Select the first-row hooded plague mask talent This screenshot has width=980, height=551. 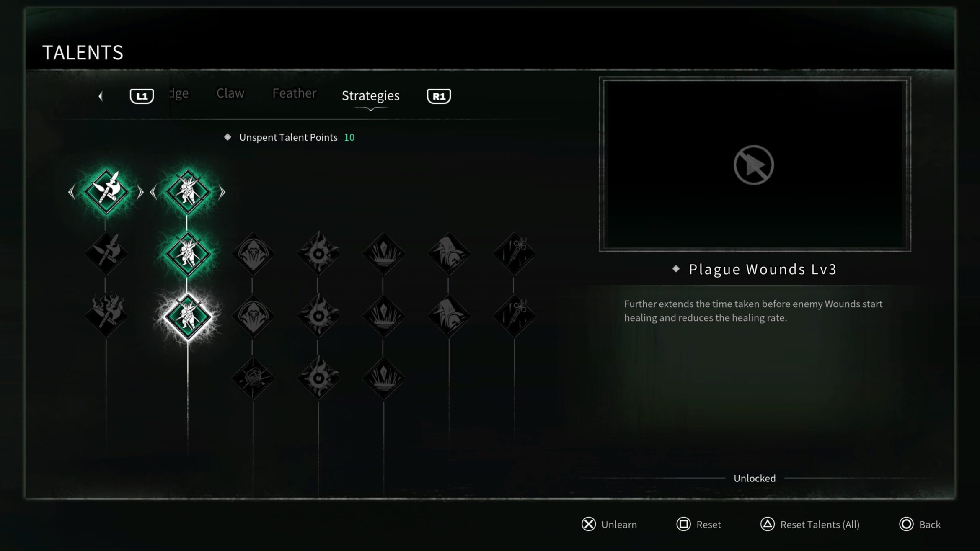coord(253,254)
